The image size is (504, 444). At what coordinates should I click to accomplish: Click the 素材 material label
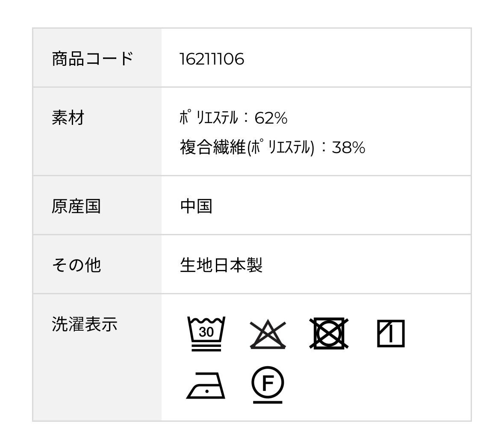(68, 118)
